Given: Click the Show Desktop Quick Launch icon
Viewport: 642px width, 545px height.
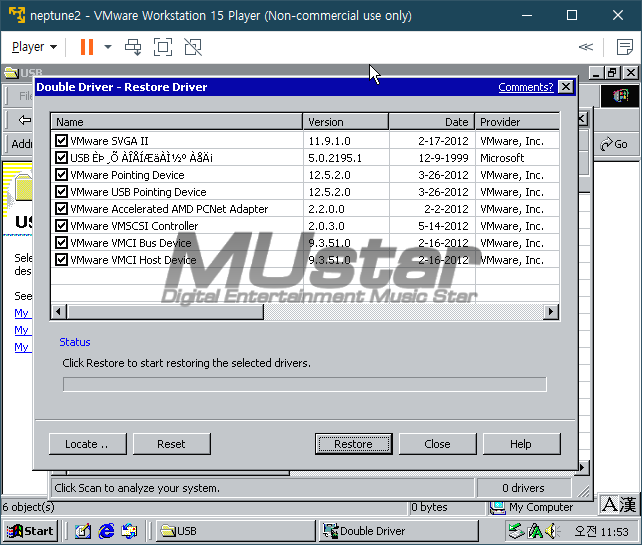Looking at the screenshot, I should click(x=83, y=531).
